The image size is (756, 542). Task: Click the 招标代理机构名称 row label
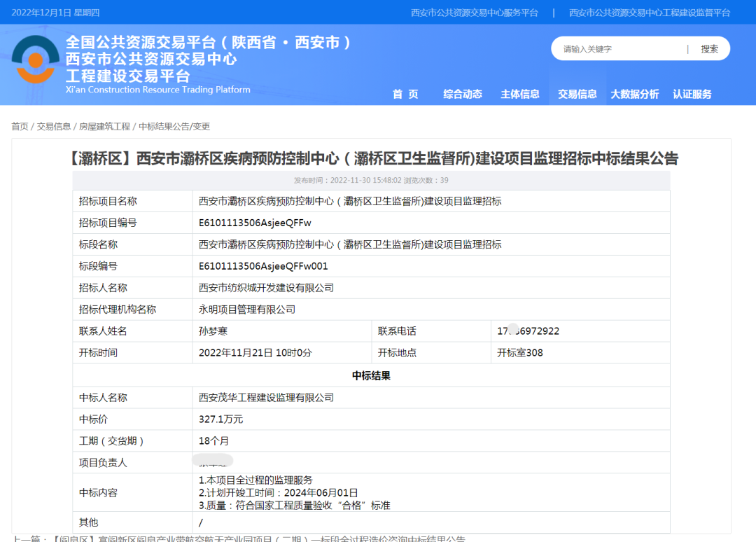point(117,310)
